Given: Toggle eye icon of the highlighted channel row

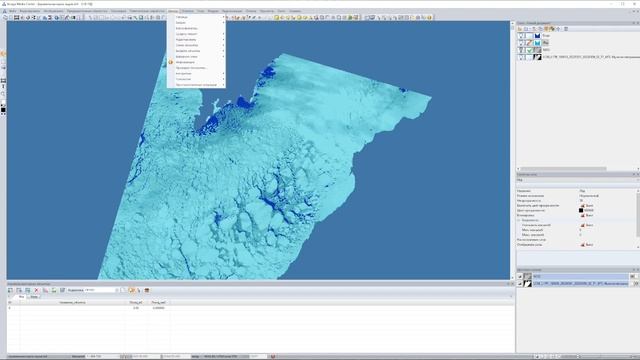Looking at the screenshot, I should 520,276.
